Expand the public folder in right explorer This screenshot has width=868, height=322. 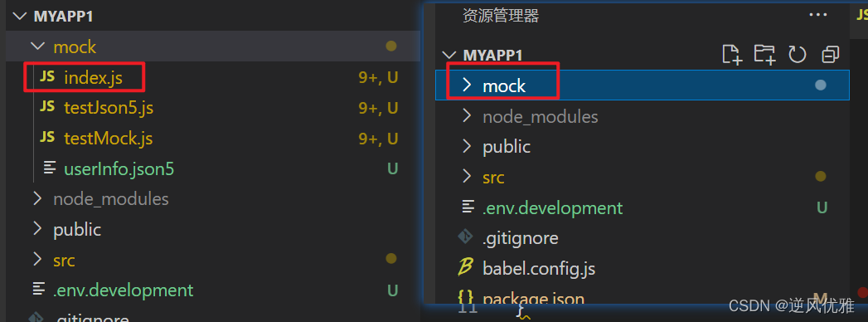[467, 146]
